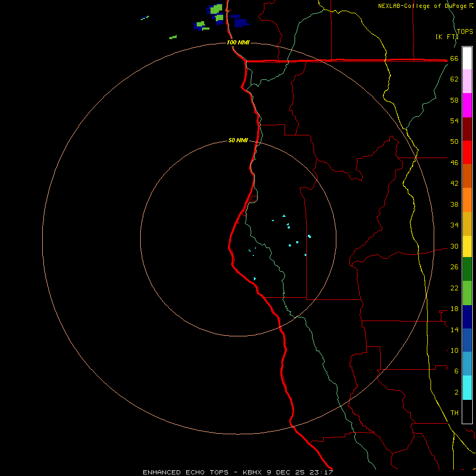The height and width of the screenshot is (476, 476).
Task: Click the 50 NMI range ring label
Action: pos(238,140)
